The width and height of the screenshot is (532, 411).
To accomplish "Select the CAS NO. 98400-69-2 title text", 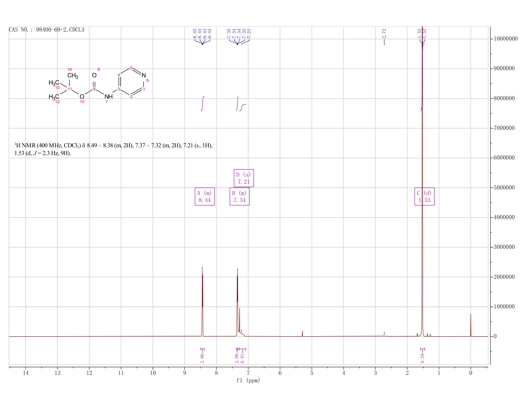I will pyautogui.click(x=47, y=30).
